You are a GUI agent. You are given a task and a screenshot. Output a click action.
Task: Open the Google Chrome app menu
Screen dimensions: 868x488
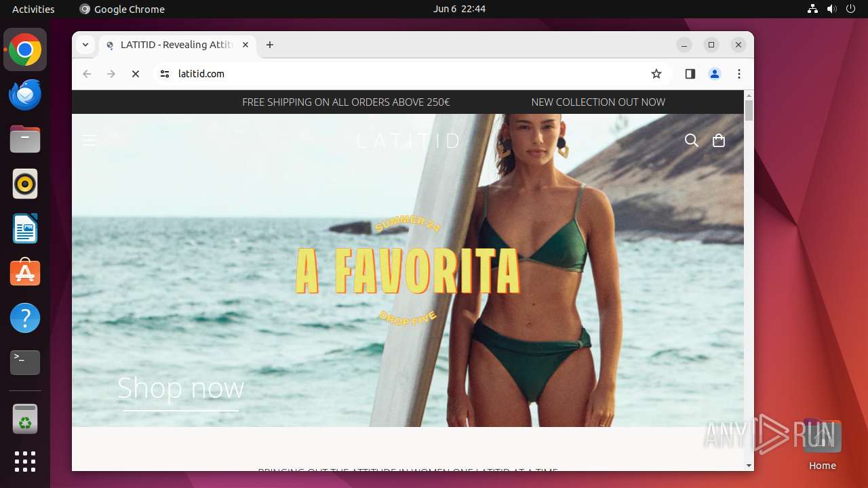(x=122, y=9)
